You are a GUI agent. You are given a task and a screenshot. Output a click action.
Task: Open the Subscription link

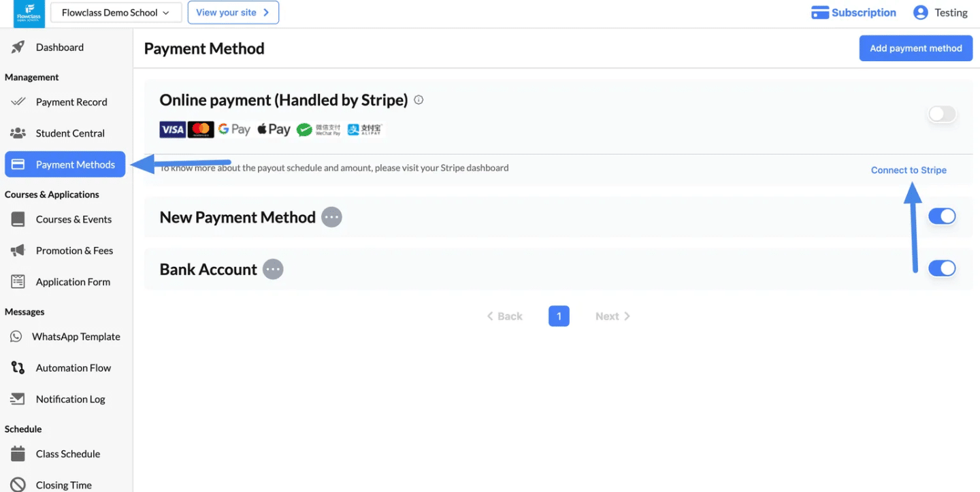tap(854, 12)
